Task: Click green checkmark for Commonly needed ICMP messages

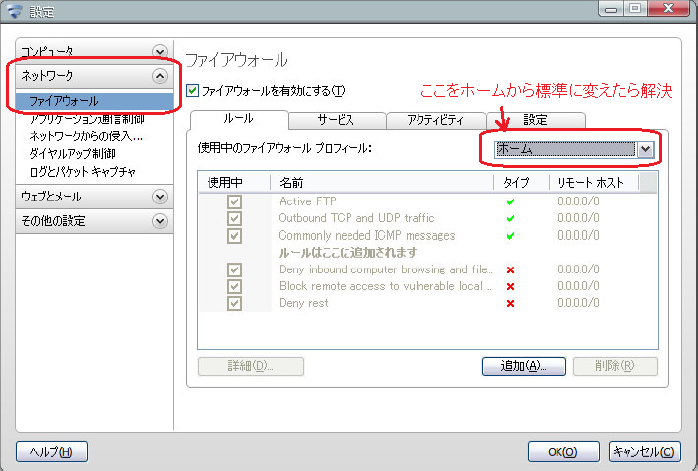Action: [x=511, y=236]
